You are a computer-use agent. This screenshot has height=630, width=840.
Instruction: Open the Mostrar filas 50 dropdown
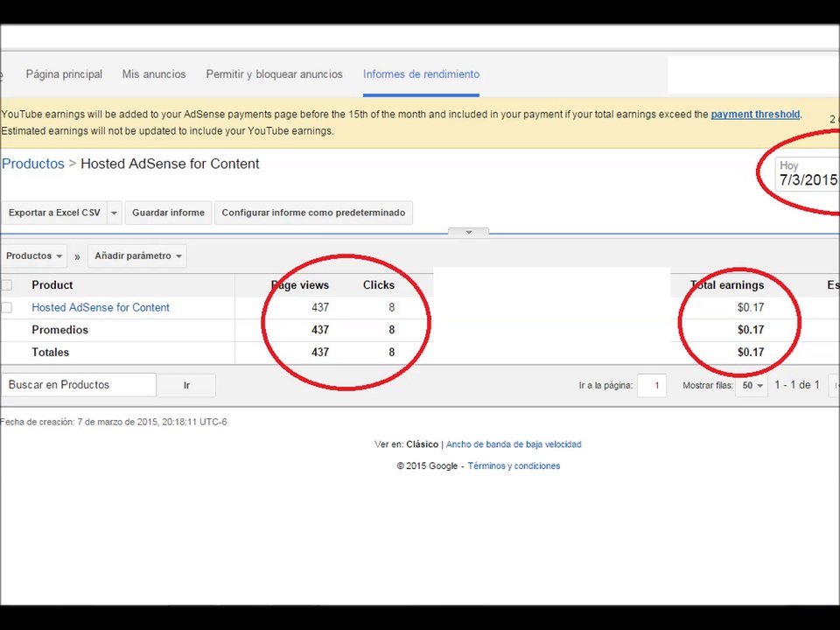click(752, 385)
